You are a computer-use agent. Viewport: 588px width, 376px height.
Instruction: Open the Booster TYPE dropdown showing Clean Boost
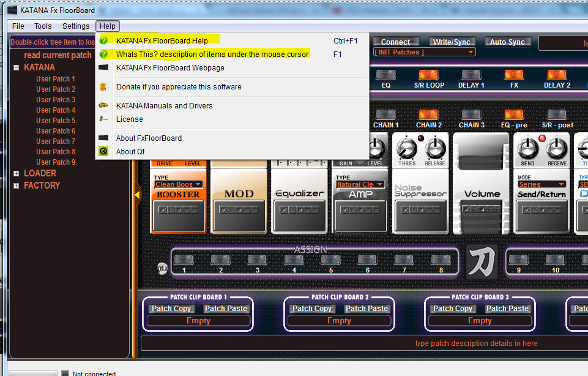click(x=179, y=184)
